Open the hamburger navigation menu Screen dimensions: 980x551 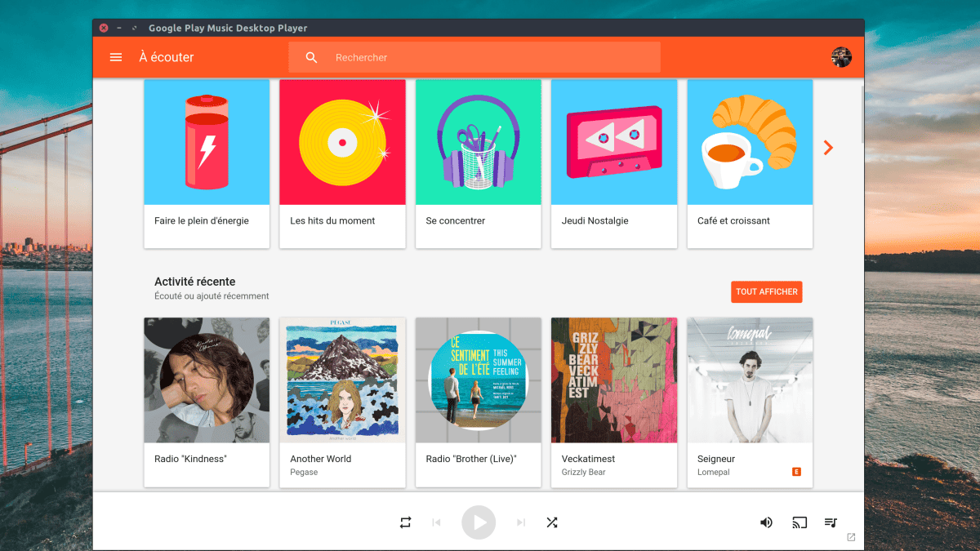(116, 57)
